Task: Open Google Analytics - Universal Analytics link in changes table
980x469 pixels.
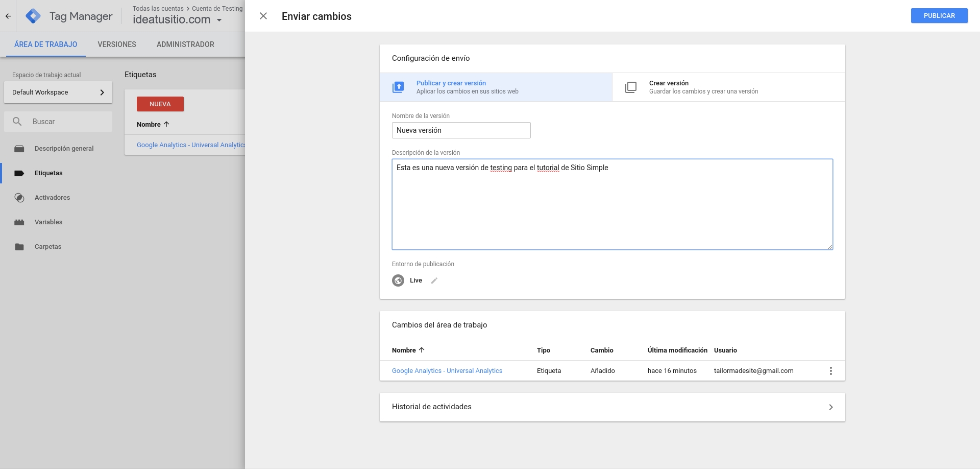Action: (447, 371)
